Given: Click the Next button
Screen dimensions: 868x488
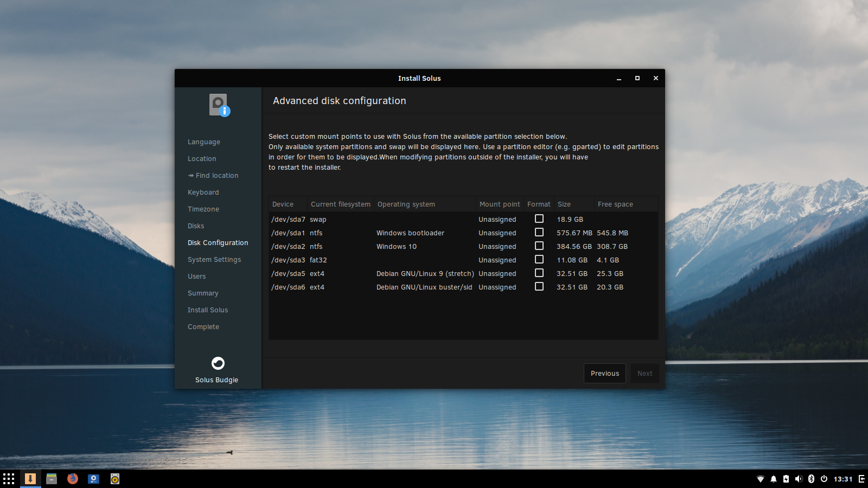Looking at the screenshot, I should pyautogui.click(x=645, y=374).
